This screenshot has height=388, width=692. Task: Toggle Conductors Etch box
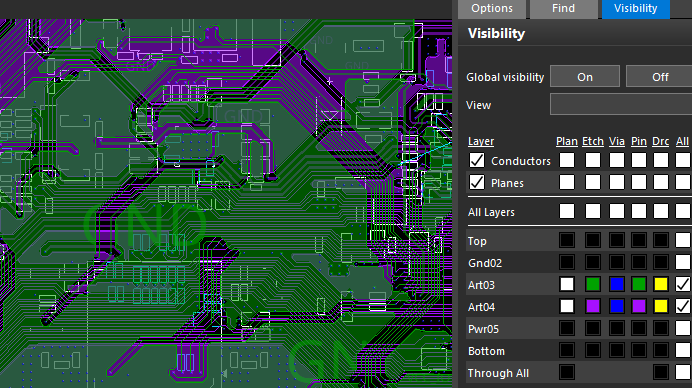[593, 160]
